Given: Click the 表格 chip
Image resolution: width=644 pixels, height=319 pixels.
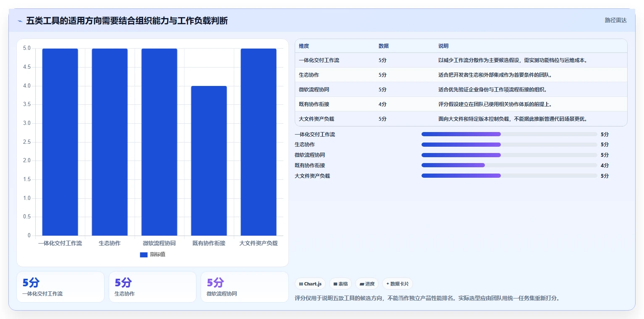Looking at the screenshot, I should point(340,284).
